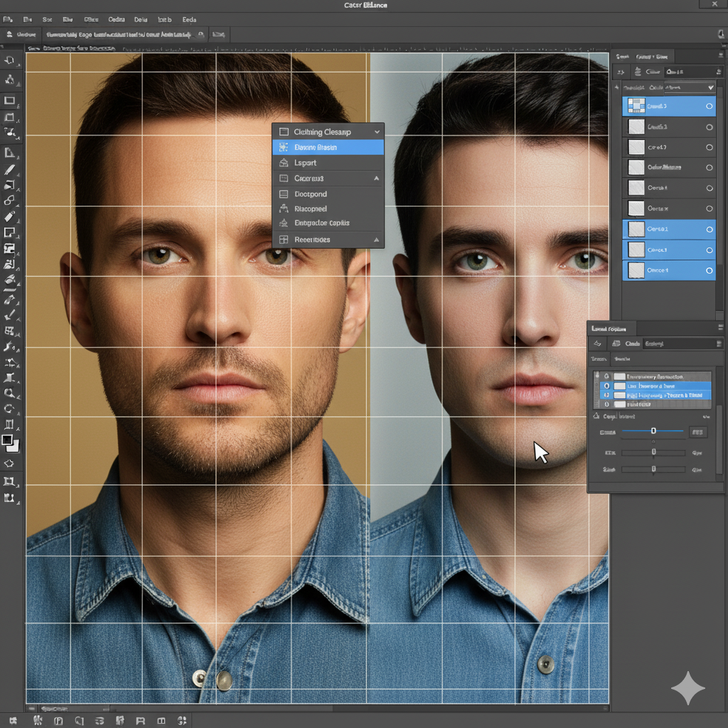Select the Zoom magnifier tool
The image size is (728, 728).
[9, 393]
